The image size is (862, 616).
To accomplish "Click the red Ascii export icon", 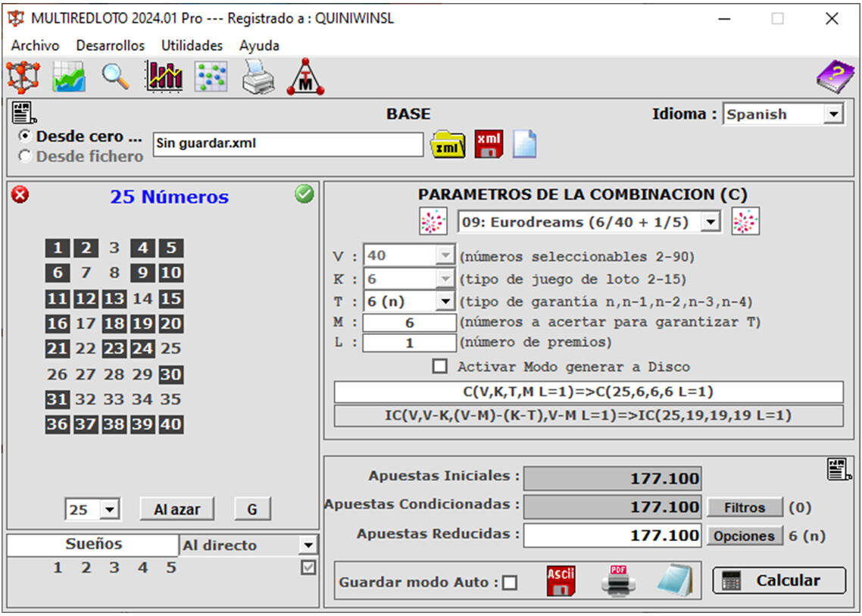I will [561, 581].
